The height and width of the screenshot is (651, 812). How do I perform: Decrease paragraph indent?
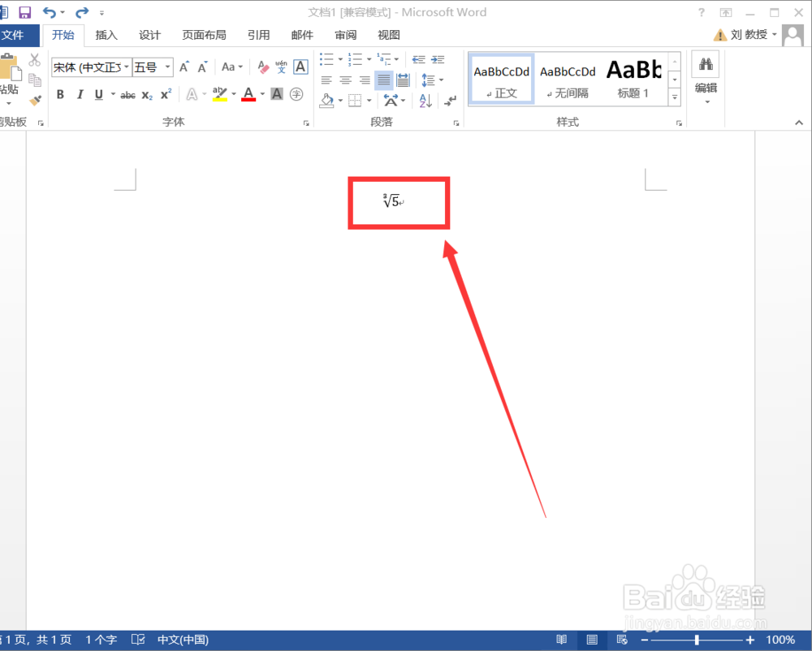418,59
